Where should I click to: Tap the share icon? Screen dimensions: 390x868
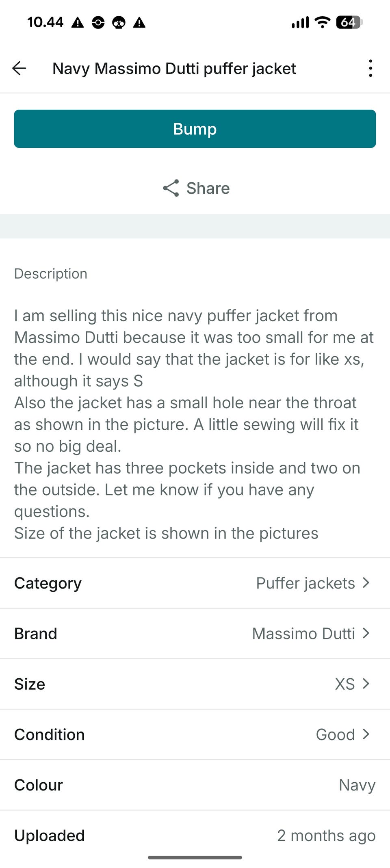click(x=171, y=188)
